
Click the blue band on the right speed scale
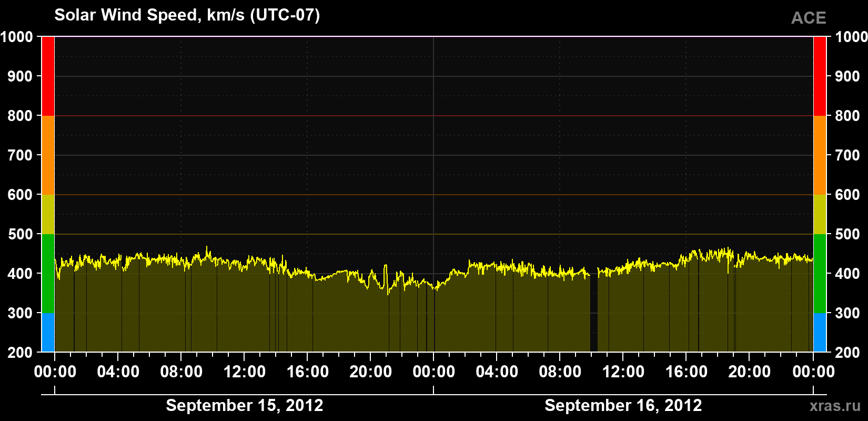coord(820,333)
